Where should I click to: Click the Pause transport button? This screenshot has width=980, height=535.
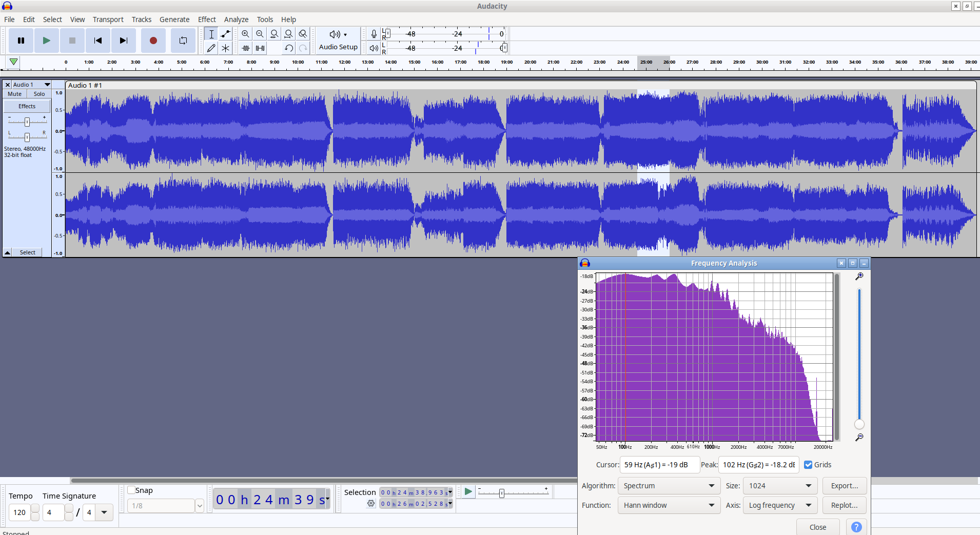tap(21, 41)
